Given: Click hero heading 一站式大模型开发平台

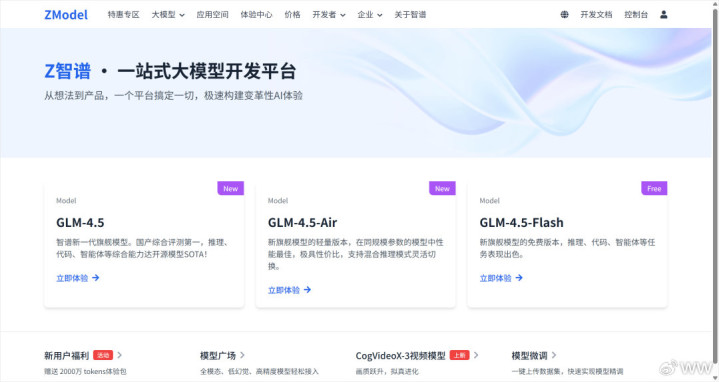Looking at the screenshot, I should pyautogui.click(x=206, y=72).
